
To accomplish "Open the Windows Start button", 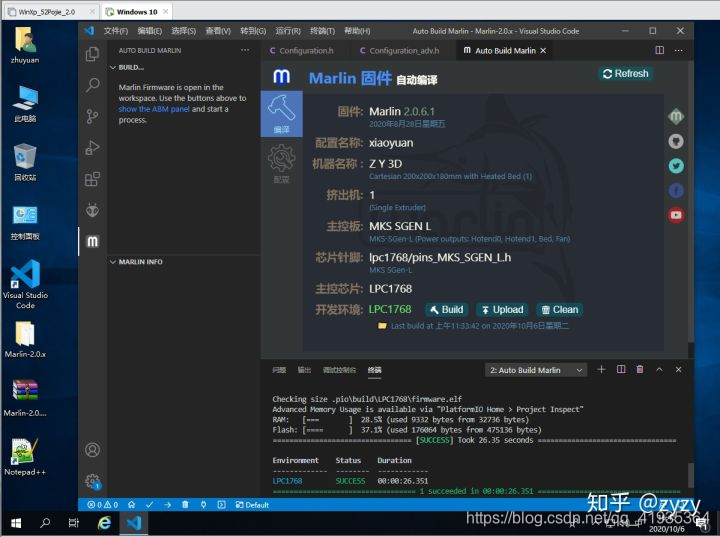I will tap(16, 523).
